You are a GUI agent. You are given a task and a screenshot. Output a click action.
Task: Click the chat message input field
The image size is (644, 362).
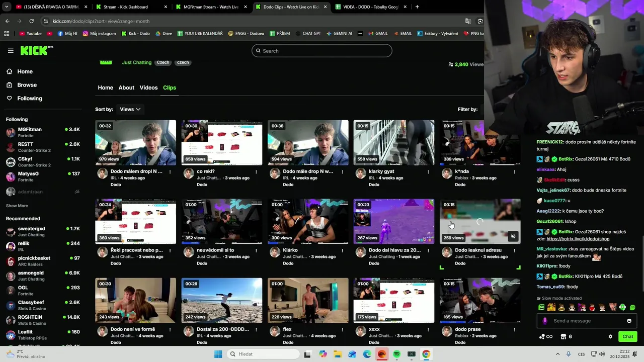(x=587, y=321)
